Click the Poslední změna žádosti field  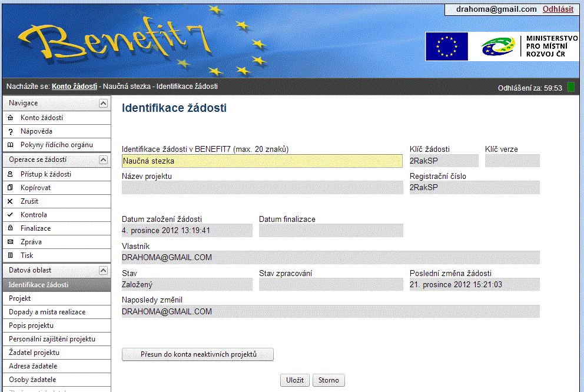coord(474,285)
